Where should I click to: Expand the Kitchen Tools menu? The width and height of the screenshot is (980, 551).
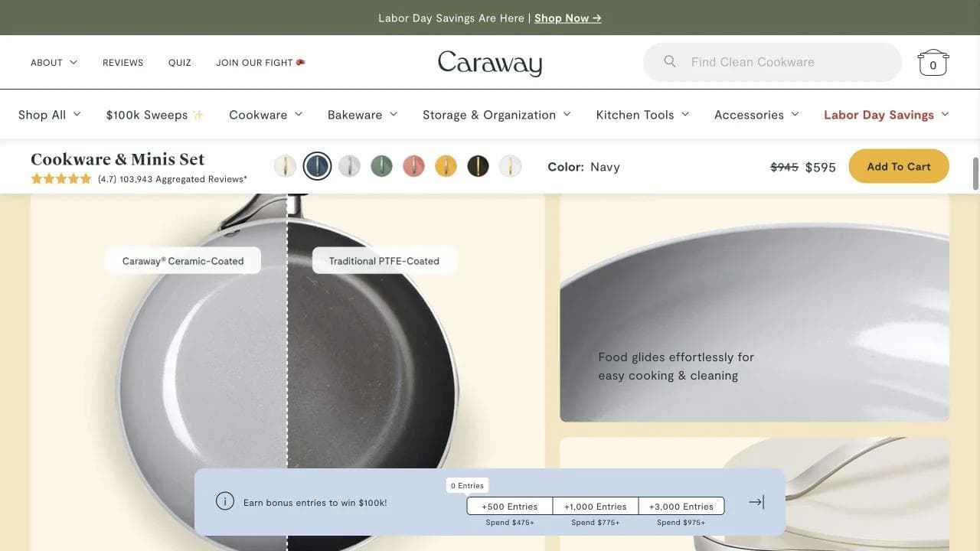[642, 115]
